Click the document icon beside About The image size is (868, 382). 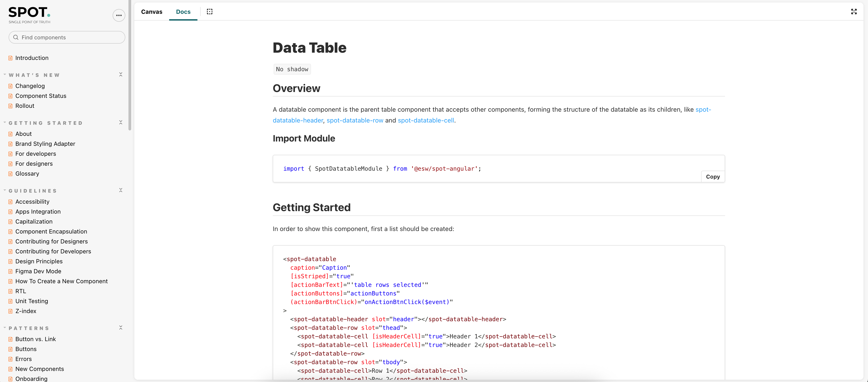10,134
